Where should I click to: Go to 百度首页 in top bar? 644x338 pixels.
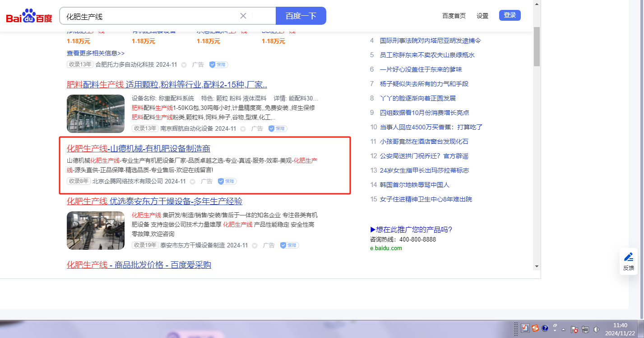click(454, 16)
